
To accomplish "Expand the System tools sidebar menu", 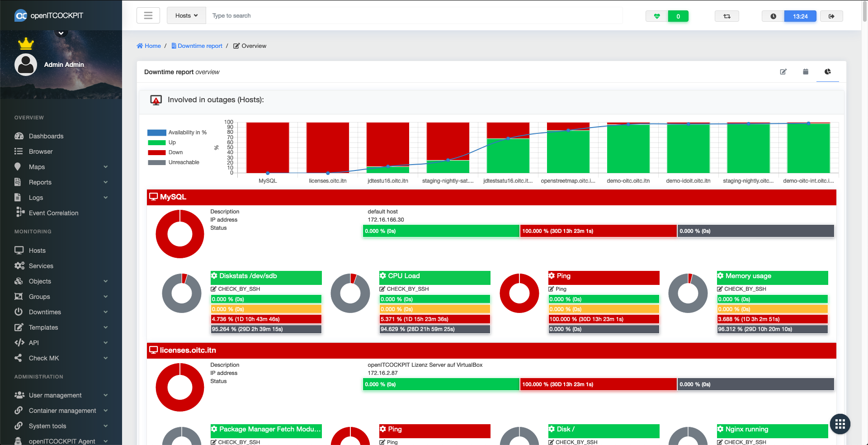I will 61,426.
